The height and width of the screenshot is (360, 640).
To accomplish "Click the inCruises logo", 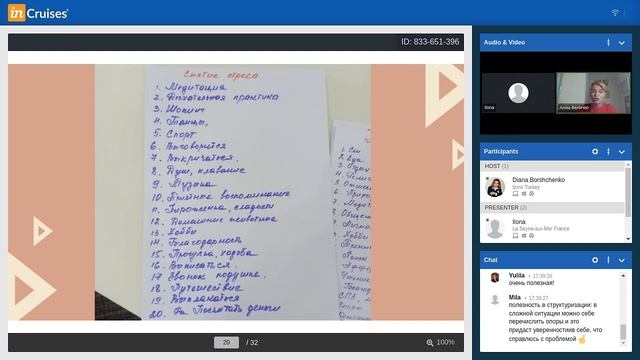I will 38,13.
